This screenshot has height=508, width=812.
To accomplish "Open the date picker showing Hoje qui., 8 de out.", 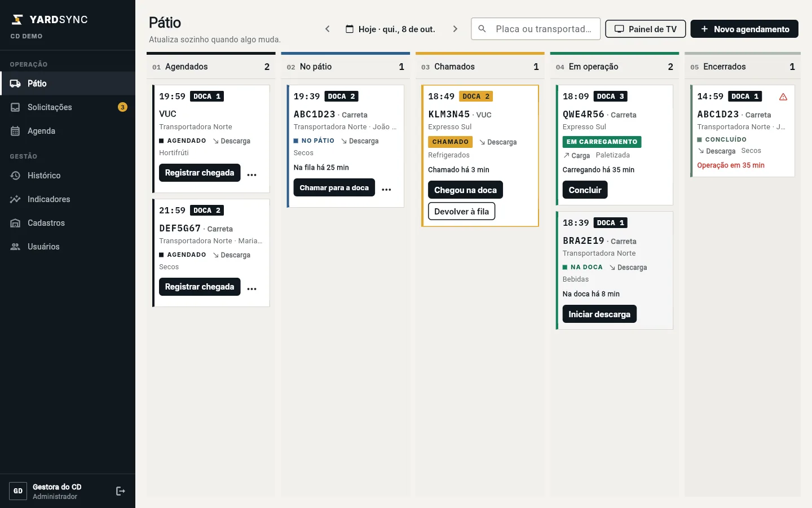I will click(x=390, y=29).
